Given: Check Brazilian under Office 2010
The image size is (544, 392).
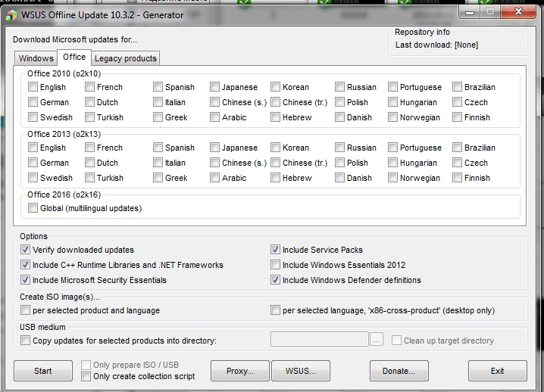Looking at the screenshot, I should click(458, 87).
